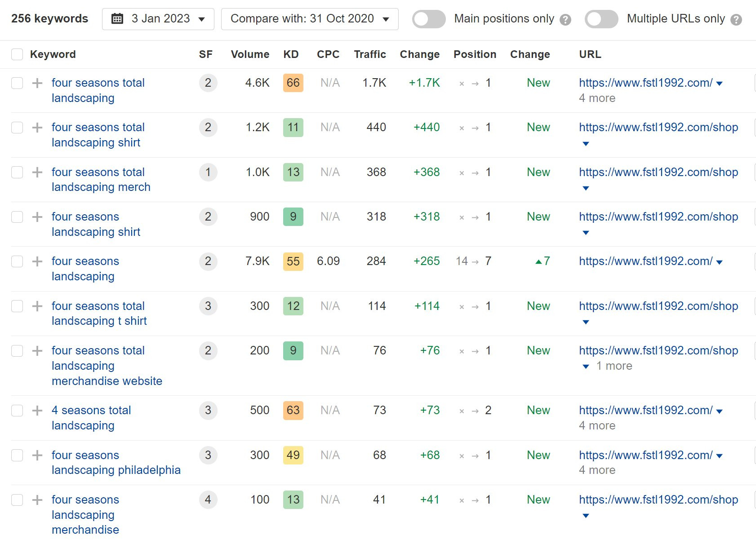Click the calendar icon in the date picker

click(x=118, y=18)
